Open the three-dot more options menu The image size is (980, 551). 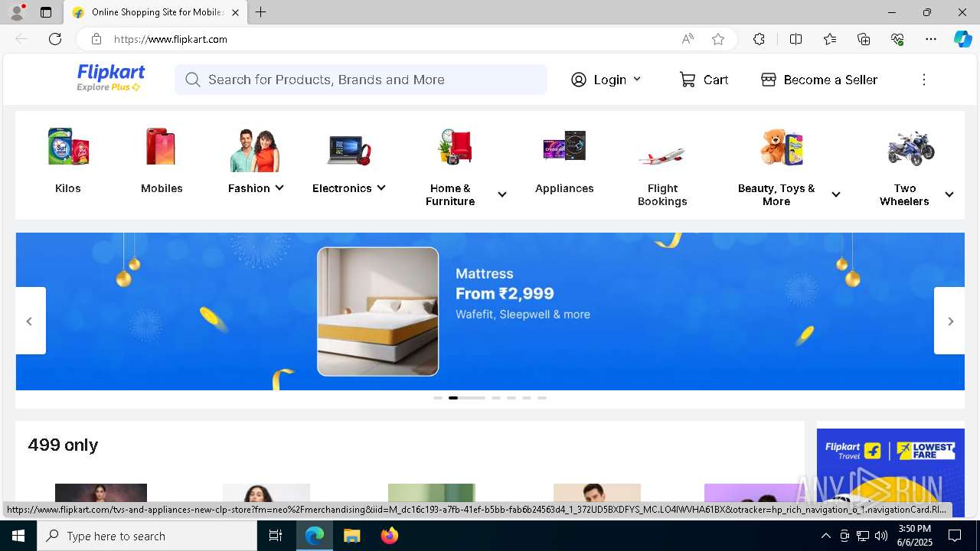[923, 80]
